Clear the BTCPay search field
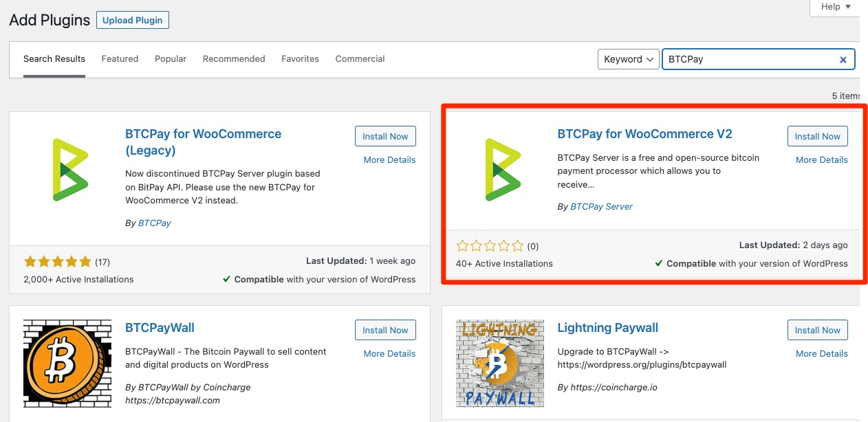The width and height of the screenshot is (868, 422). [843, 60]
